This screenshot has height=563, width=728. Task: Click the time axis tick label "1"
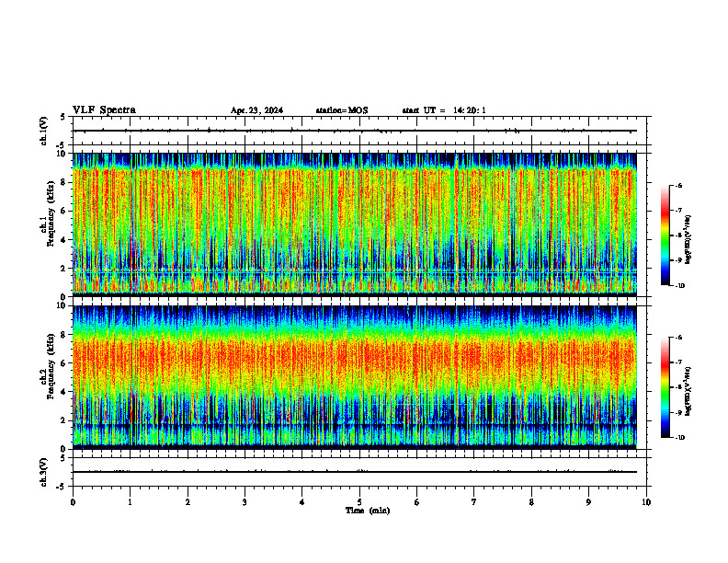[130, 502]
